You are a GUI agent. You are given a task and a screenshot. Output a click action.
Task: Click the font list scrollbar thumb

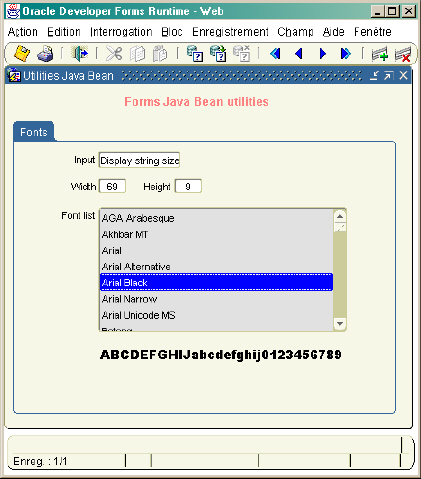coord(340,228)
